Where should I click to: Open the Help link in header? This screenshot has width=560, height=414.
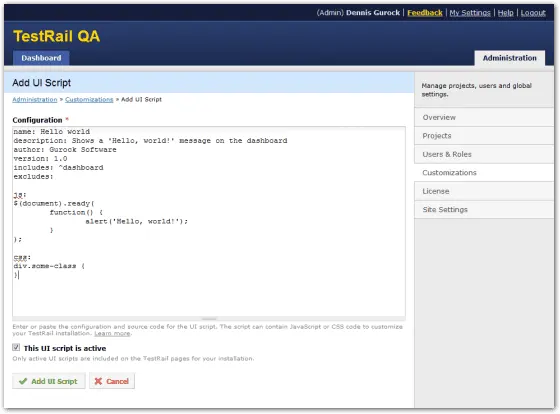505,13
